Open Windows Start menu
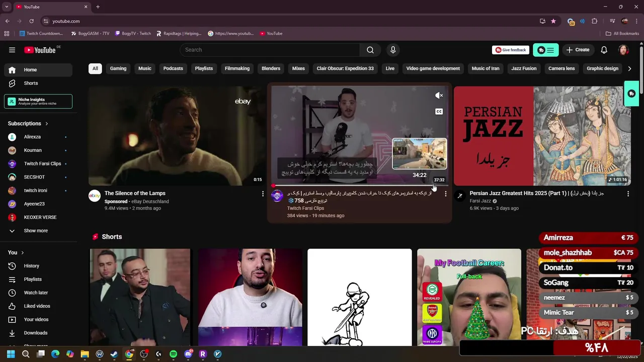This screenshot has height=362, width=644. pos(11,354)
